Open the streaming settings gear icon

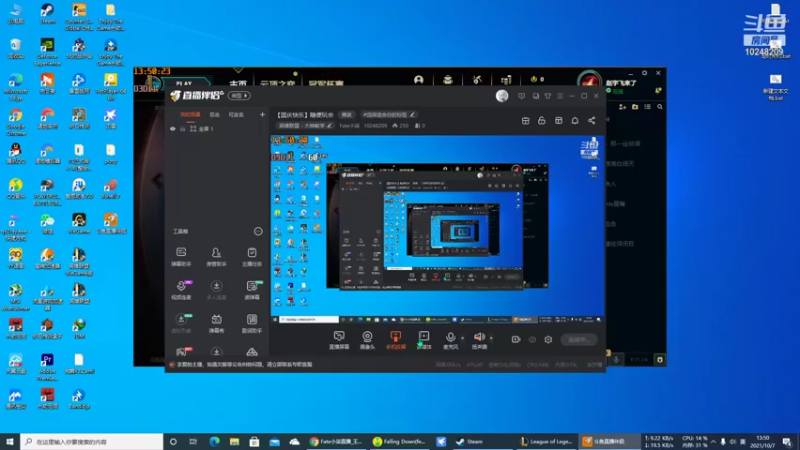pyautogui.click(x=548, y=339)
